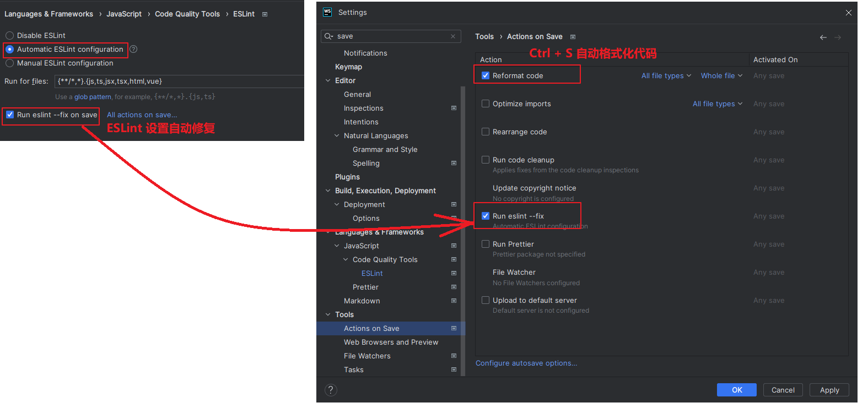868x408 pixels.
Task: Open Notifications settings page
Action: click(365, 53)
